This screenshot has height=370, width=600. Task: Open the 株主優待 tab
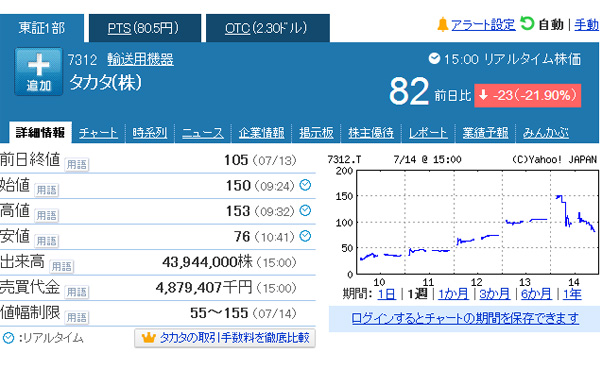click(371, 133)
